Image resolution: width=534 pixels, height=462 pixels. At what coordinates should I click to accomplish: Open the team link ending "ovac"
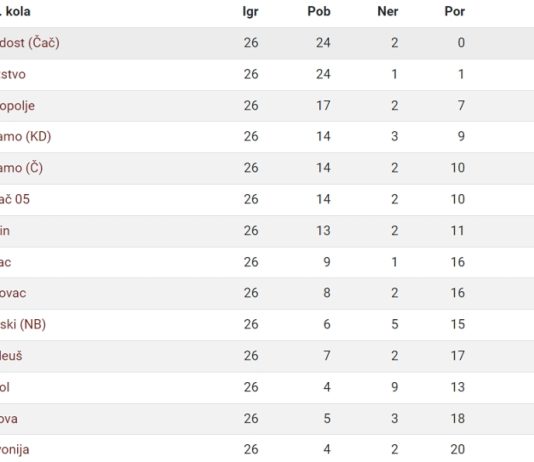pyautogui.click(x=13, y=293)
